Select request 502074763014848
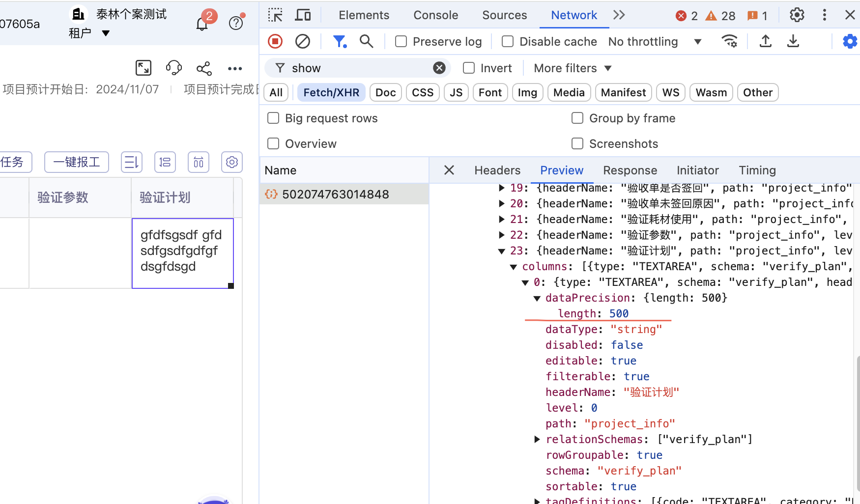The image size is (860, 504). point(344,194)
